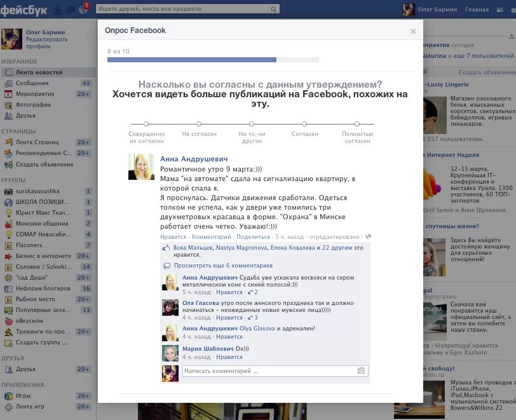Go to Главная in the top bar
The image size is (516, 420).
click(x=477, y=10)
